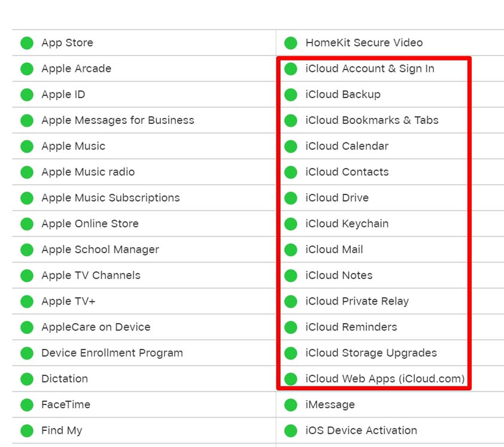Image resolution: width=504 pixels, height=447 pixels.
Task: Click the green indicator next to iMessage
Action: (x=290, y=405)
